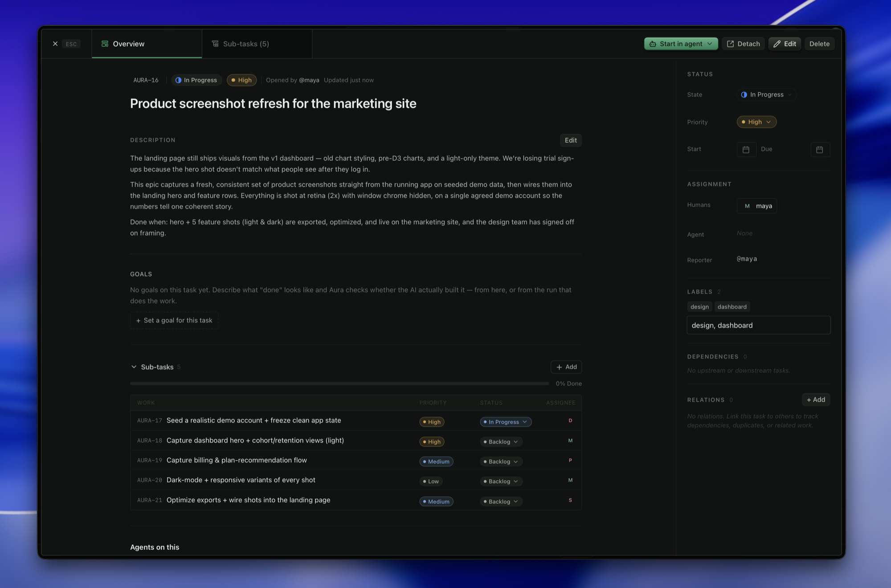Viewport: 891px width, 588px height.
Task: Click the High priority badge beside AURA-16
Action: 241,80
